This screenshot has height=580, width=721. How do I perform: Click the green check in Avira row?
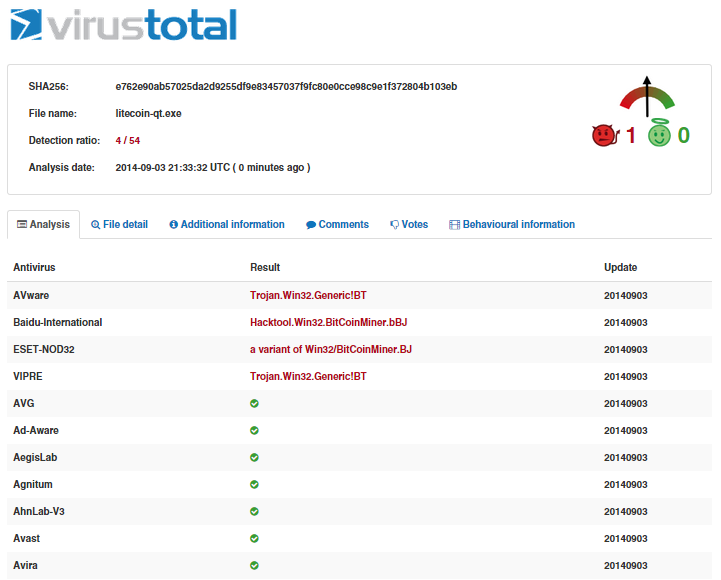coord(254,566)
